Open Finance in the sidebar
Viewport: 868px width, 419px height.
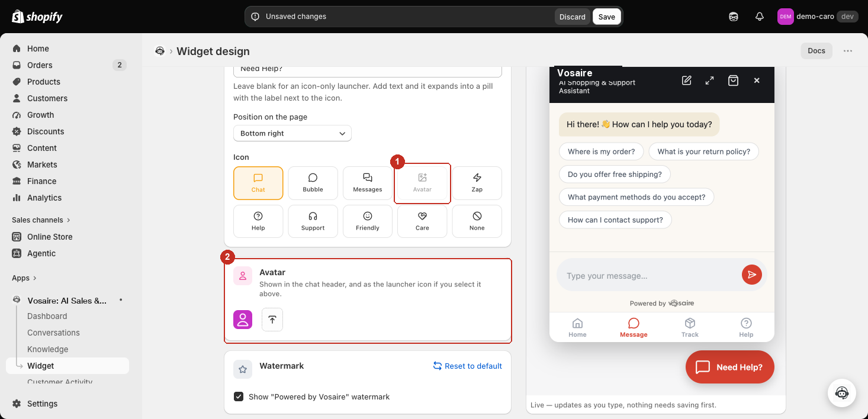point(67,181)
